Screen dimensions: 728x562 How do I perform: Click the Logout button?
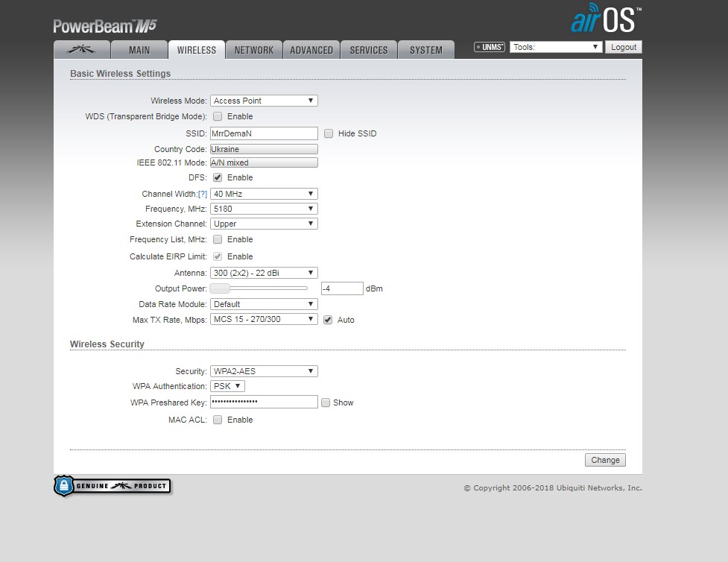pos(624,47)
